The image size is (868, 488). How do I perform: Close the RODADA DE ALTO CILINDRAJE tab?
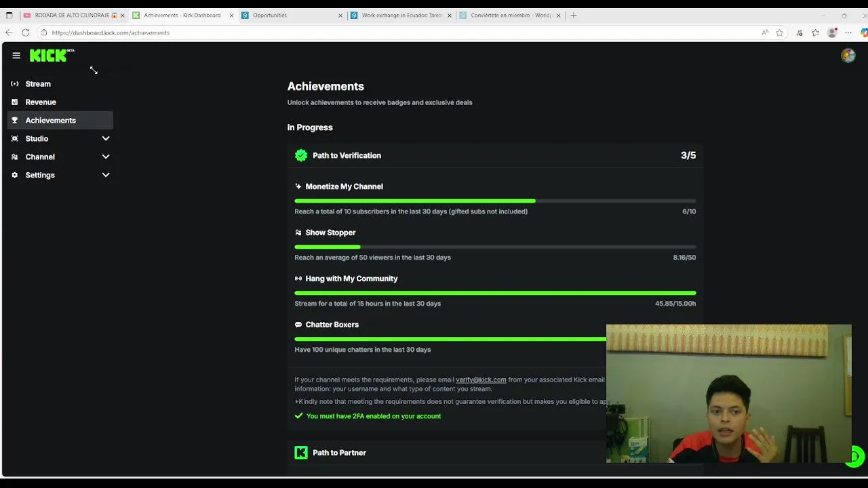(x=123, y=15)
